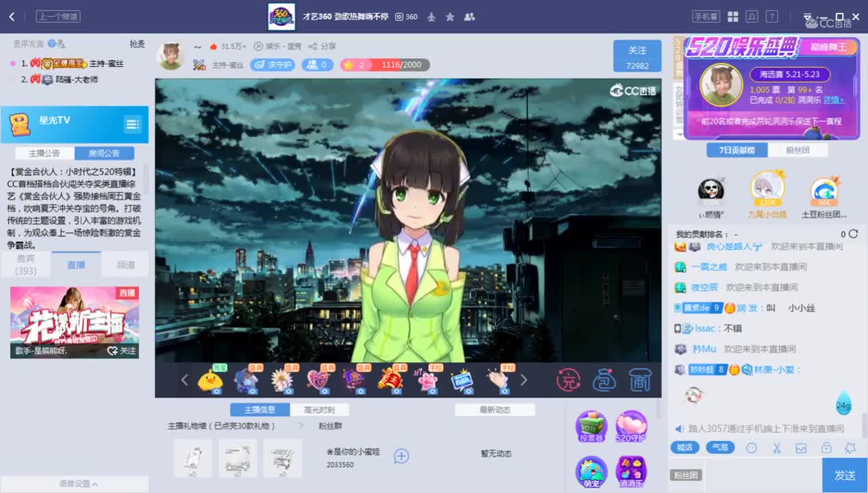
Task: Select the pink paw HI gift
Action: (426, 379)
